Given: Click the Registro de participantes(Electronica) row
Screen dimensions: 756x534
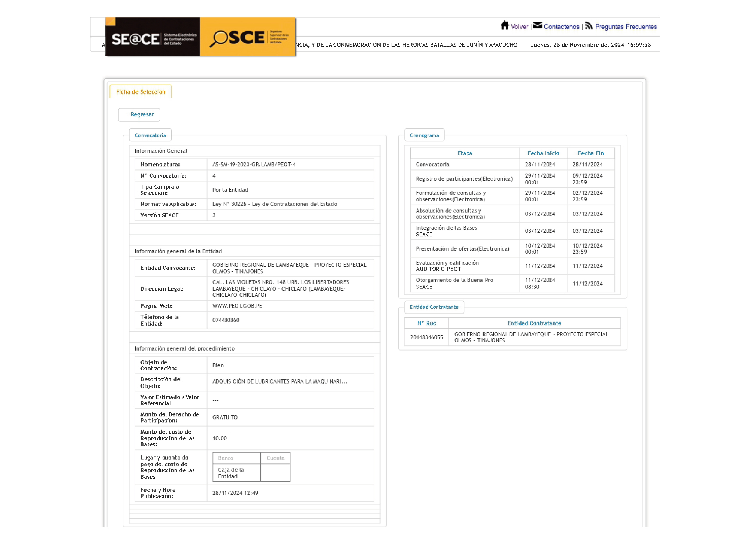Looking at the screenshot, I should (x=512, y=179).
